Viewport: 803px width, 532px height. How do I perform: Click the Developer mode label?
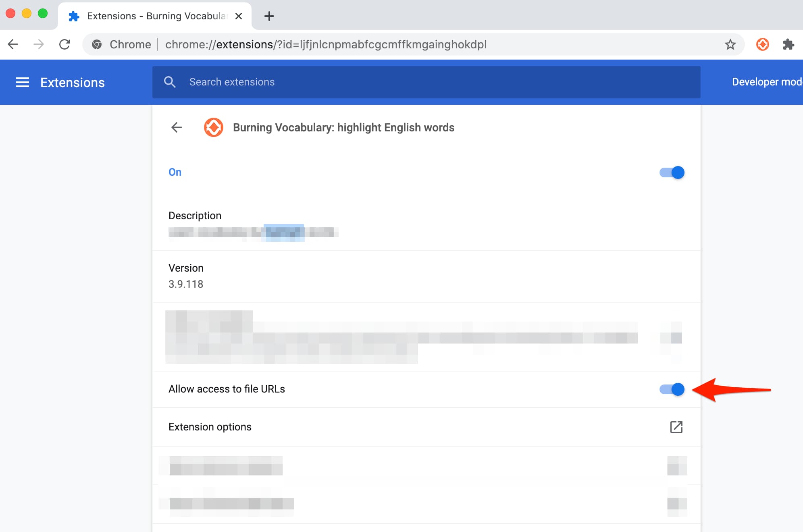point(767,82)
